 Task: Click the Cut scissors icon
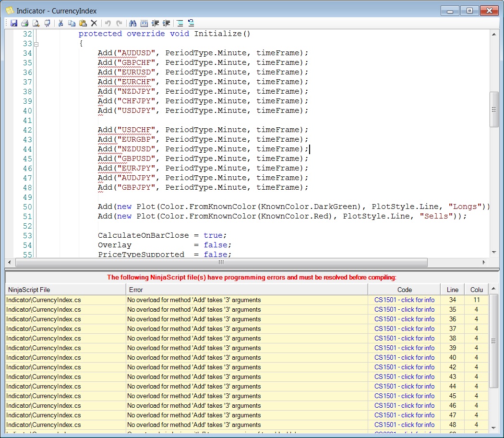click(x=61, y=23)
